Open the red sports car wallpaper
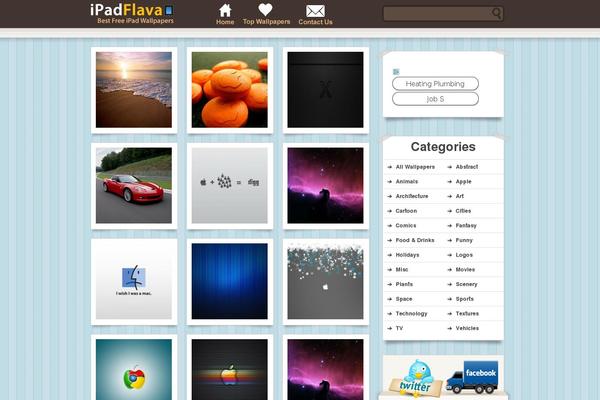600x400 pixels. tap(134, 186)
